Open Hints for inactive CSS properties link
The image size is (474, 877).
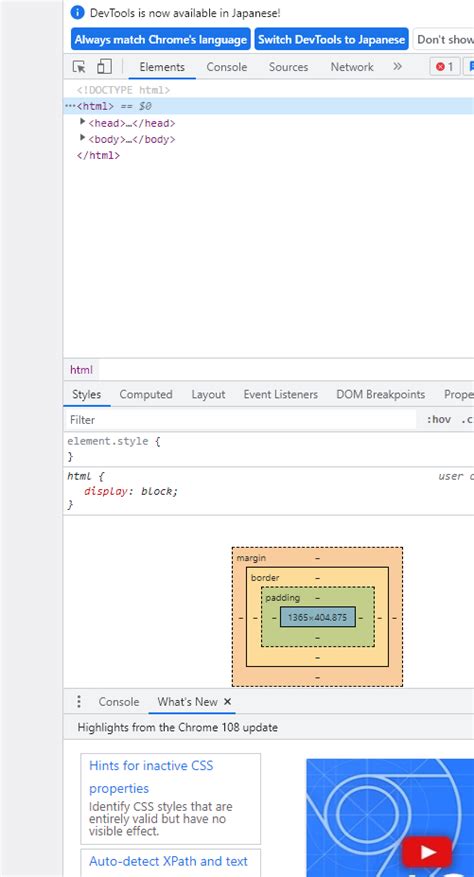click(151, 776)
